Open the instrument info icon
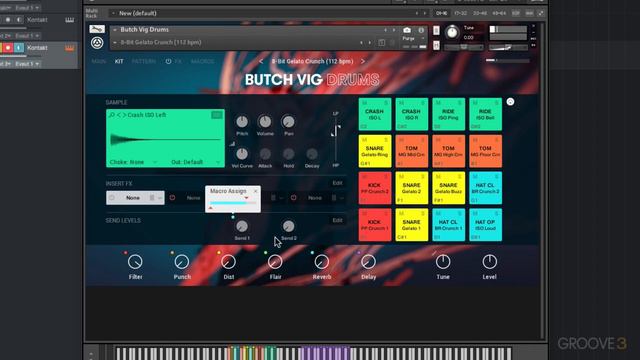The image size is (640, 360). pos(421,30)
